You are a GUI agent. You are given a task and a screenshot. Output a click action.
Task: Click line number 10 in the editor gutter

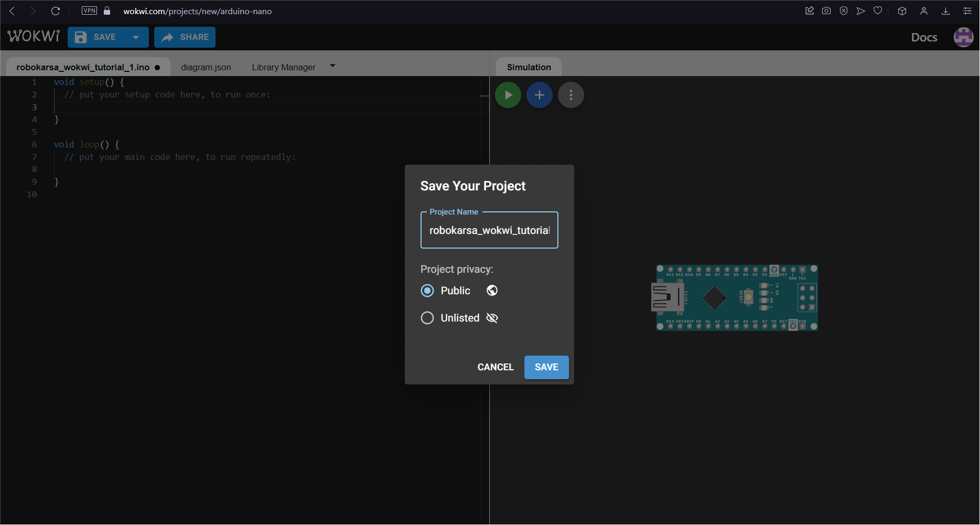click(32, 194)
